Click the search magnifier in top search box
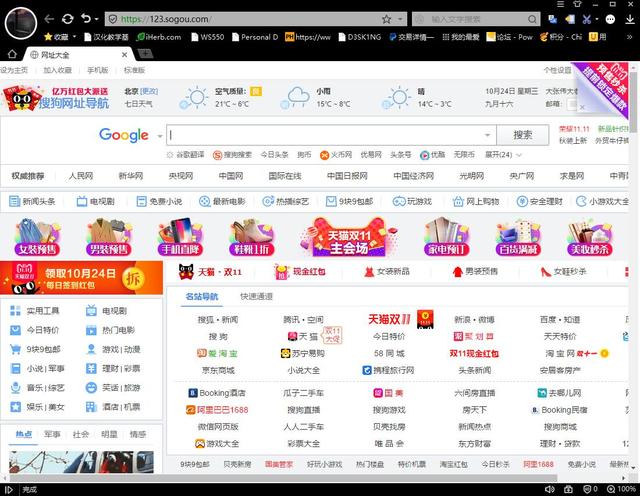This screenshot has width=640, height=496. 532,19
